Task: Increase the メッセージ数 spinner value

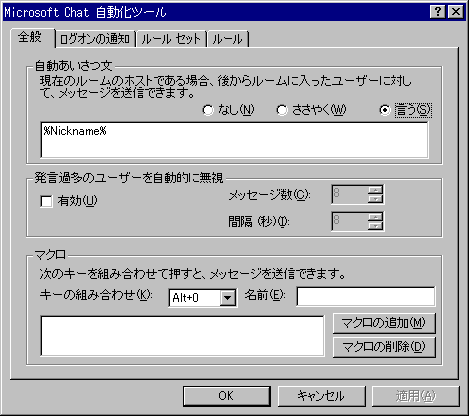Action: click(376, 190)
